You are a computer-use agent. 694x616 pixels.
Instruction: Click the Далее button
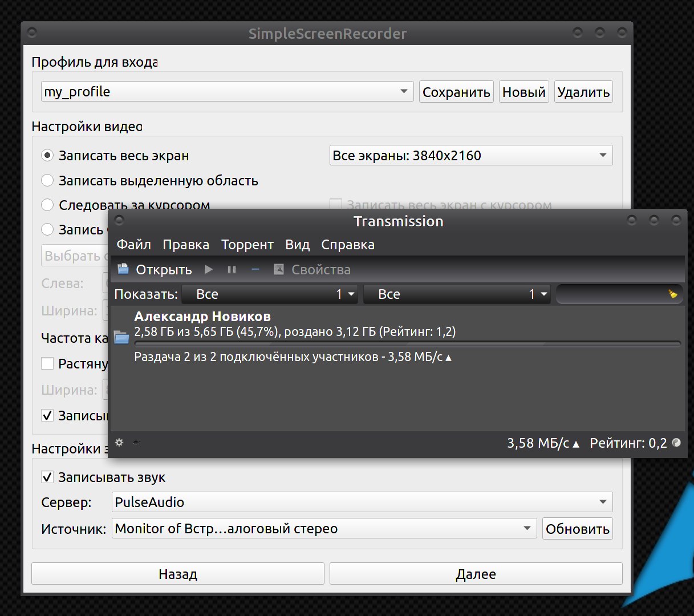(x=476, y=574)
